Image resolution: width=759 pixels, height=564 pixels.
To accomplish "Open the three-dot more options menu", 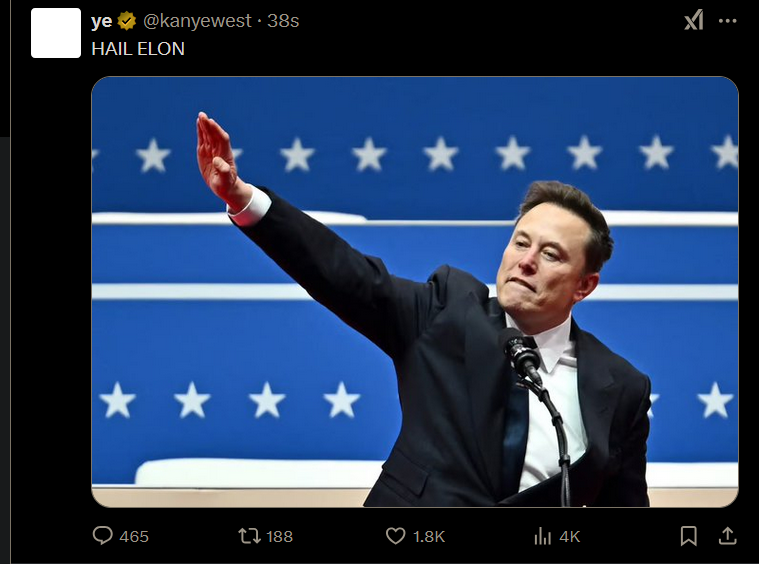I will (728, 21).
